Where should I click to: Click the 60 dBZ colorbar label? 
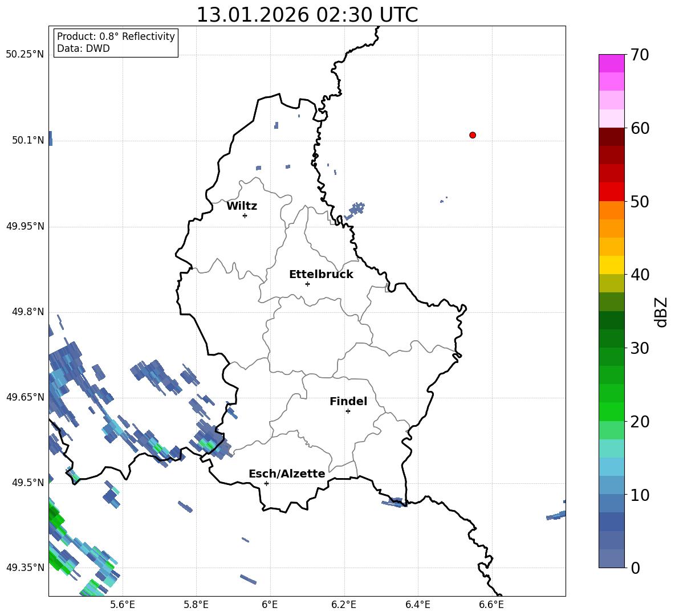pos(639,128)
